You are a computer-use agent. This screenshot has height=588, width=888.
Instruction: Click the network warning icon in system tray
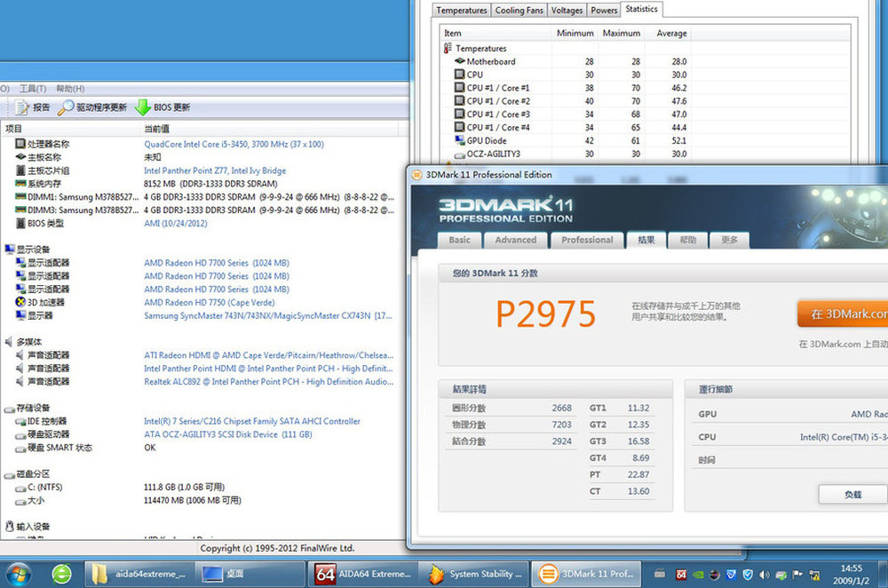coord(814,575)
